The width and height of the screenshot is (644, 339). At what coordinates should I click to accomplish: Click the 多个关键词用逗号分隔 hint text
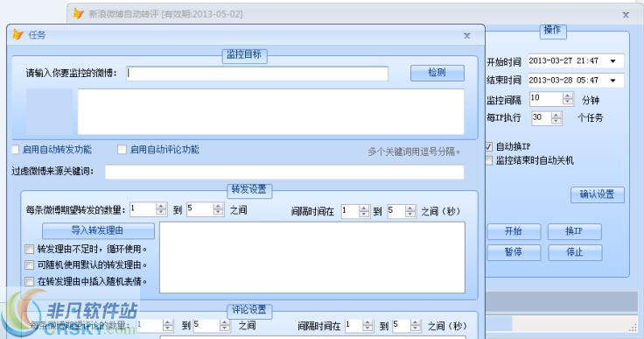point(414,152)
